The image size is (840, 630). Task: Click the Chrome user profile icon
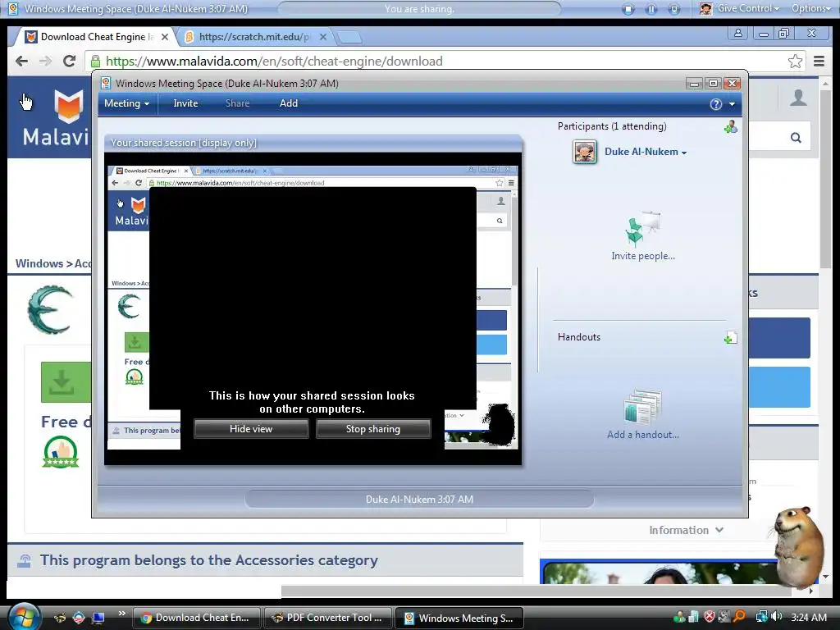click(738, 33)
